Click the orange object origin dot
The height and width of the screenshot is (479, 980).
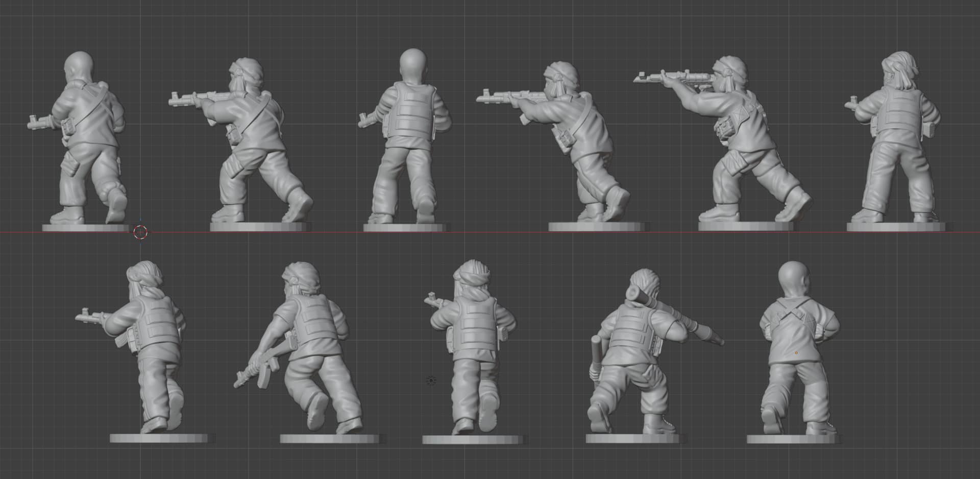796,353
